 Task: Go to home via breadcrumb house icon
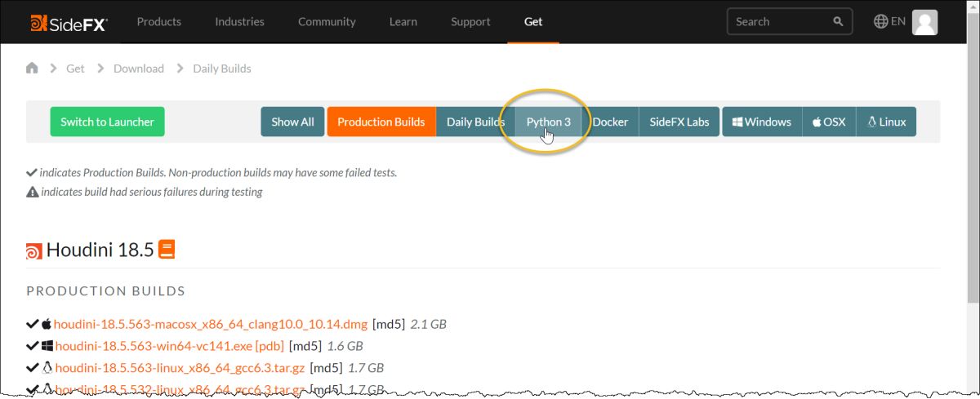coord(32,69)
